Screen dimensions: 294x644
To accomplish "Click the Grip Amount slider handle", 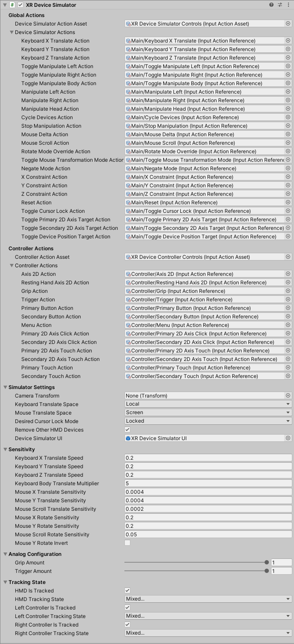I will [x=267, y=563].
